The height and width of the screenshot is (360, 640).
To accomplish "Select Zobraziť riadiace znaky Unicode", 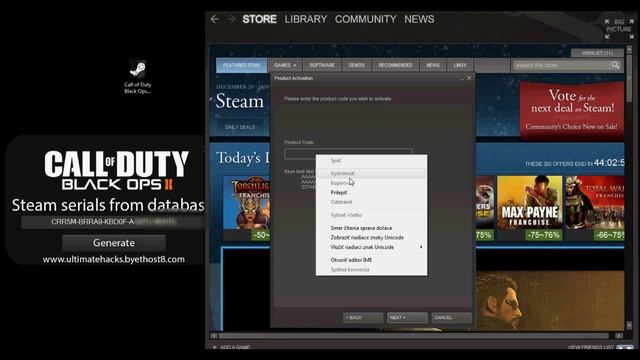I will [x=371, y=237].
